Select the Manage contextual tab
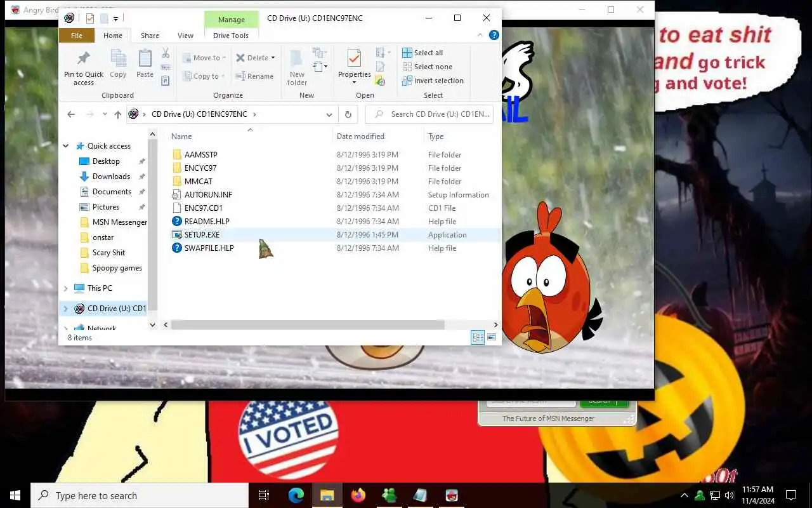The width and height of the screenshot is (812, 508). tap(232, 20)
